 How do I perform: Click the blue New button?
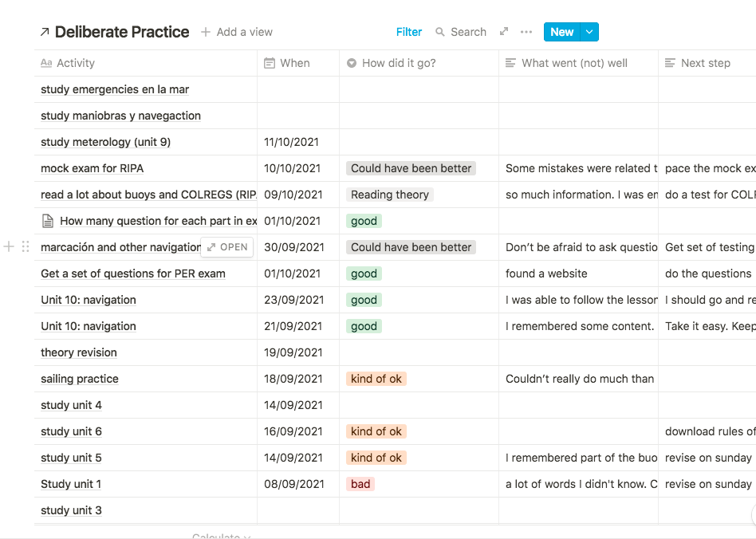click(x=561, y=32)
